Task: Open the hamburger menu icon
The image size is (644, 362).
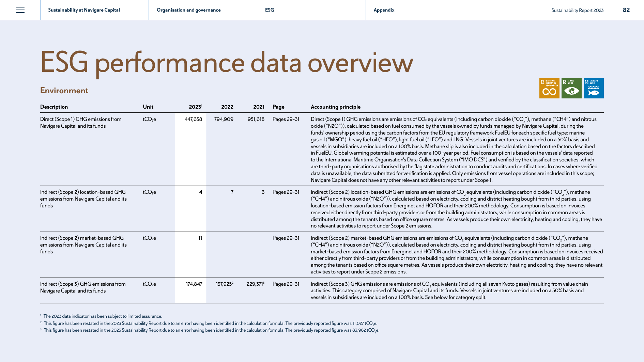Action: [x=20, y=10]
